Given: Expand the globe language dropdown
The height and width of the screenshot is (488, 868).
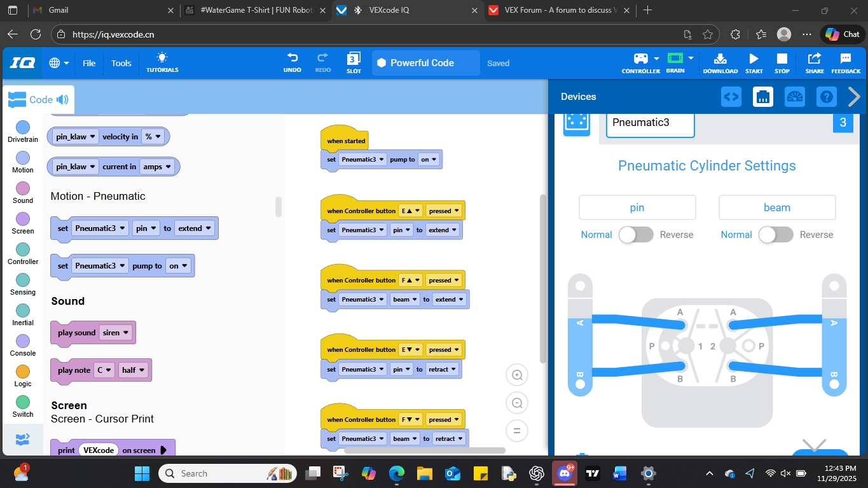Looking at the screenshot, I should (x=59, y=63).
